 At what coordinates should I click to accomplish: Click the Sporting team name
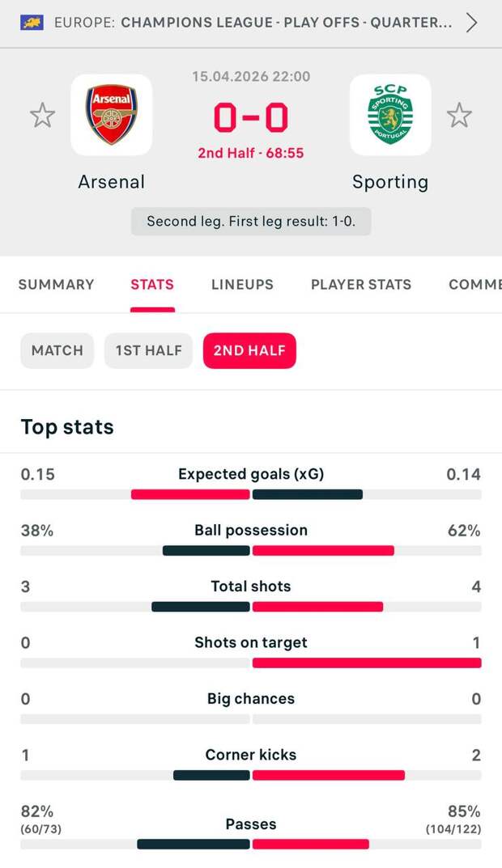(x=390, y=182)
